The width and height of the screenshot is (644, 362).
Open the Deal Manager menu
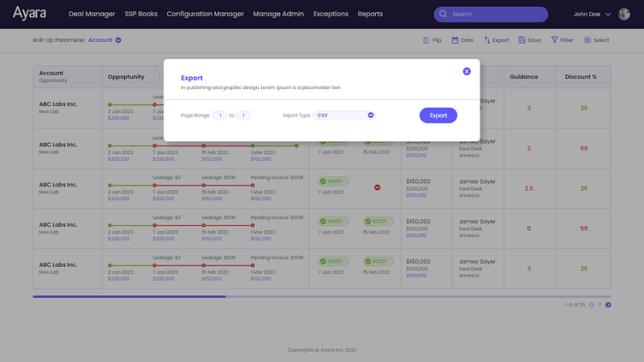tap(92, 14)
